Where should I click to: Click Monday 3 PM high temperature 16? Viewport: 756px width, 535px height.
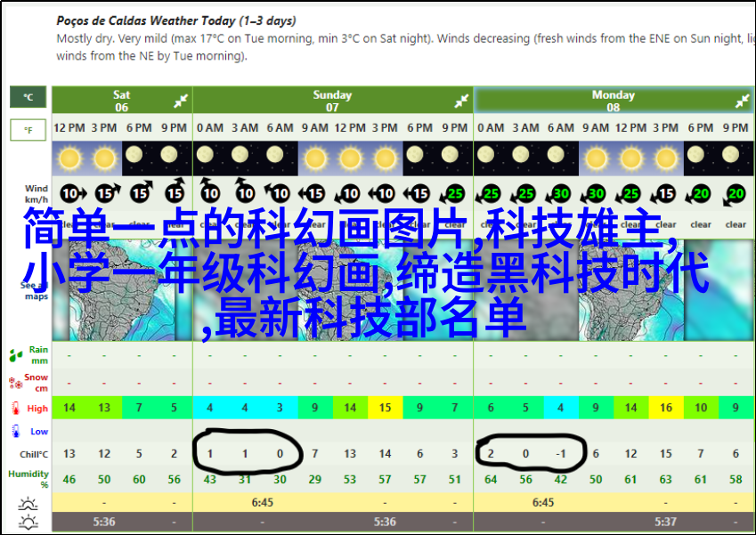[666, 408]
